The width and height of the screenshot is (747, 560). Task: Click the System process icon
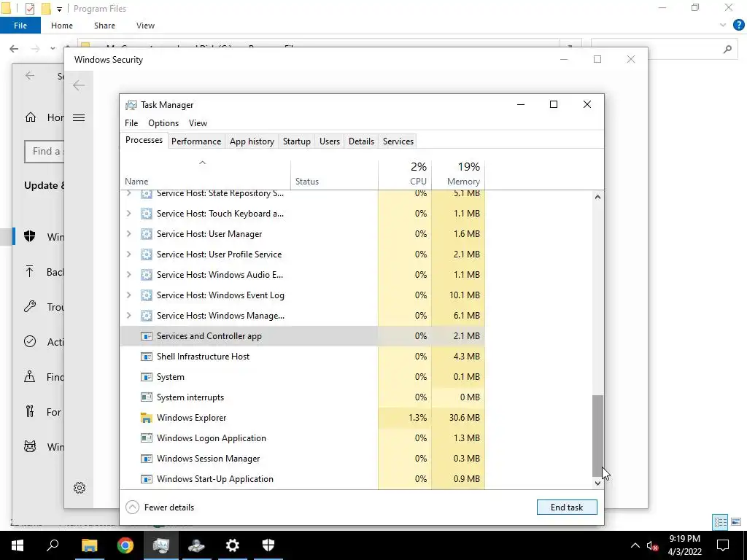point(146,377)
